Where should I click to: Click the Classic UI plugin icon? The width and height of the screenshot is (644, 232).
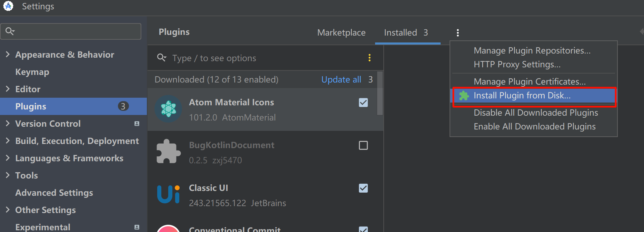click(x=168, y=194)
